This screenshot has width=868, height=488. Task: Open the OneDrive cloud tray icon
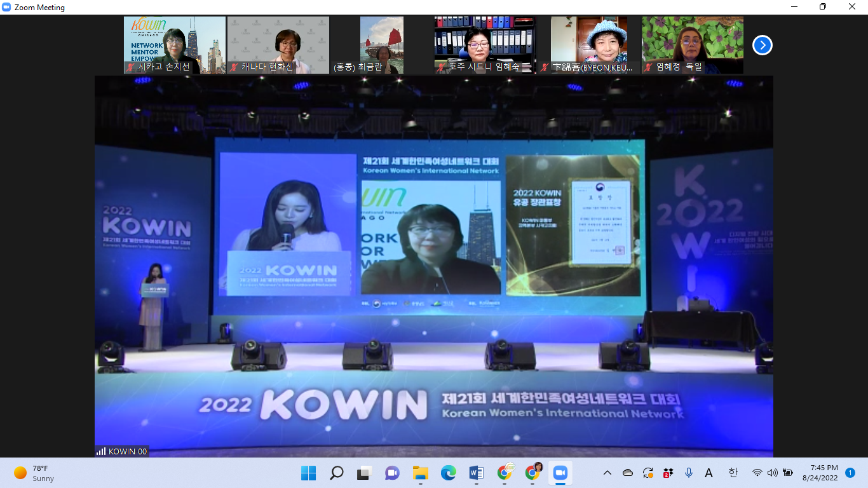628,473
